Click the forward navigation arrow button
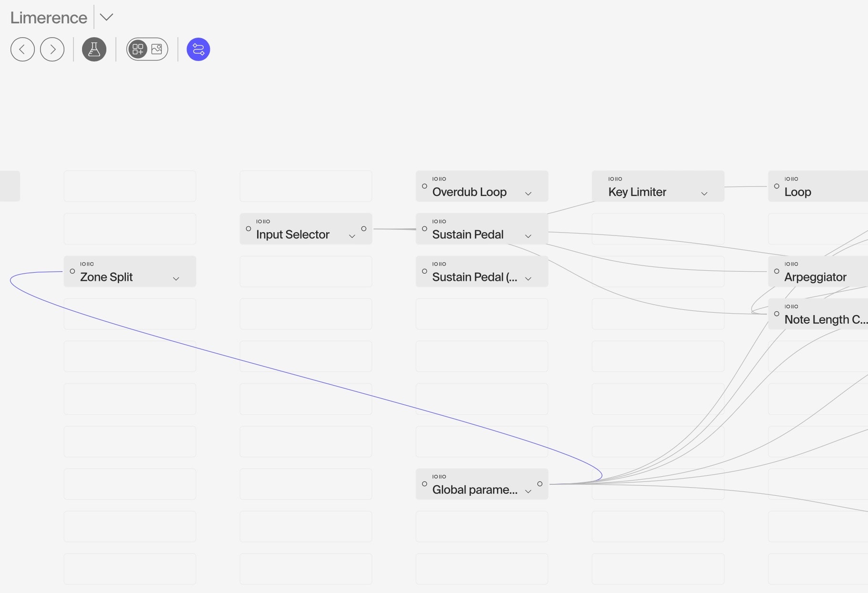Screen dimensions: 868x593 pos(52,49)
